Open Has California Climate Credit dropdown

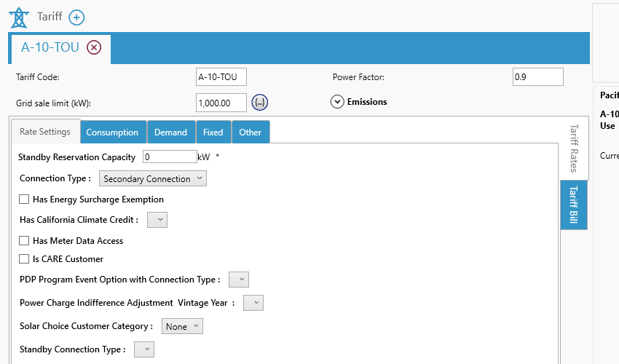pyautogui.click(x=157, y=220)
